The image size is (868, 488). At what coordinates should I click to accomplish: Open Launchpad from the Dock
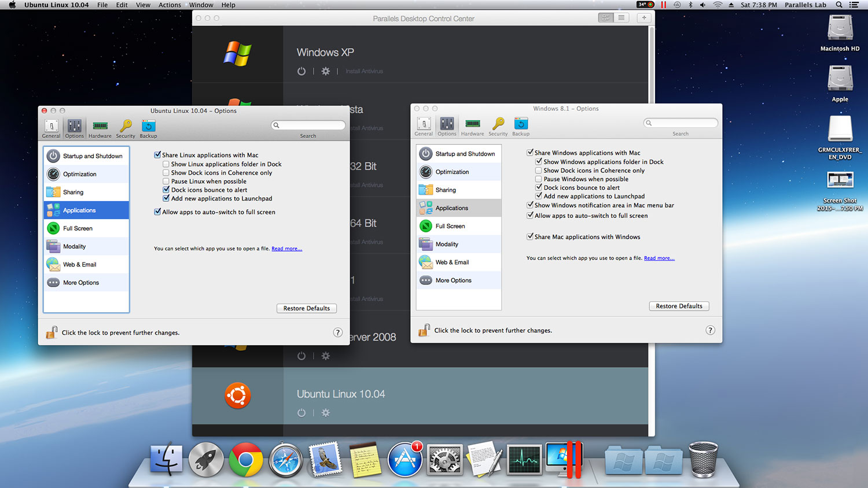206,460
